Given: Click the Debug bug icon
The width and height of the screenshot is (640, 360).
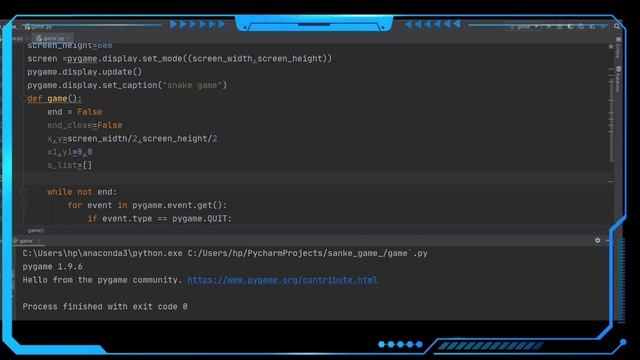Looking at the screenshot, I should point(560,27).
